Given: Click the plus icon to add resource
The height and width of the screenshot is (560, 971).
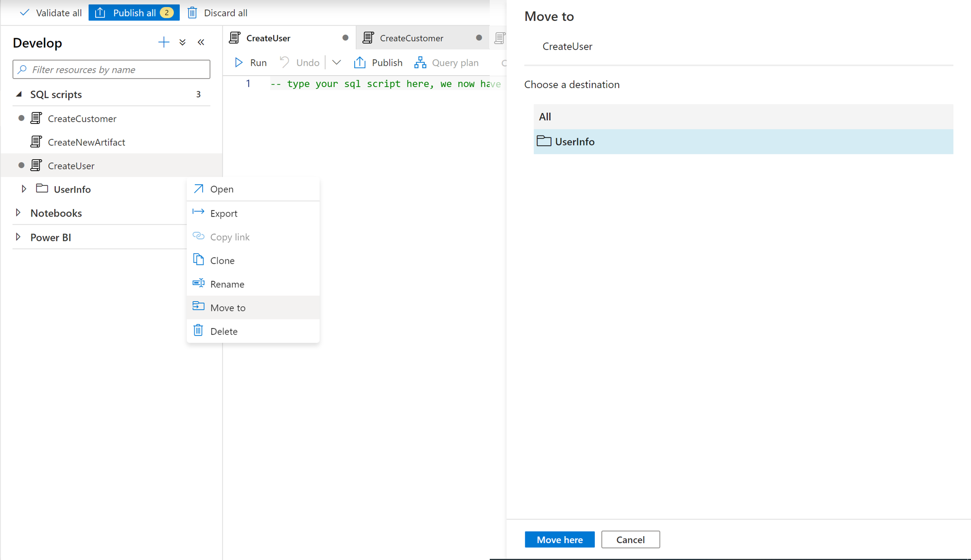Looking at the screenshot, I should pos(163,42).
